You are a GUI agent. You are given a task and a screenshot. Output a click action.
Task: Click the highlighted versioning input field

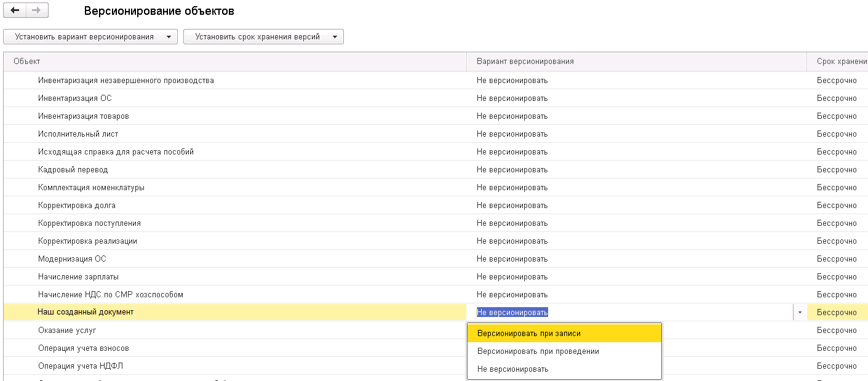634,313
